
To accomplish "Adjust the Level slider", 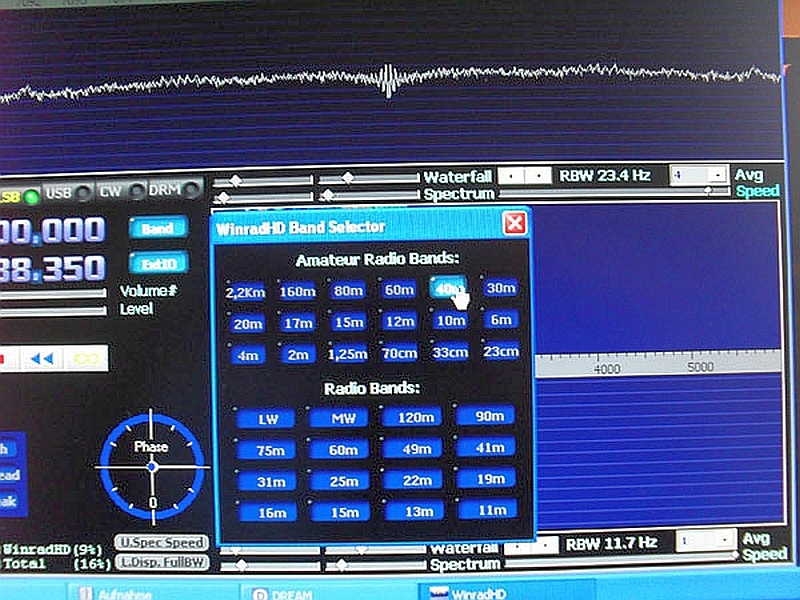I will coord(53,311).
